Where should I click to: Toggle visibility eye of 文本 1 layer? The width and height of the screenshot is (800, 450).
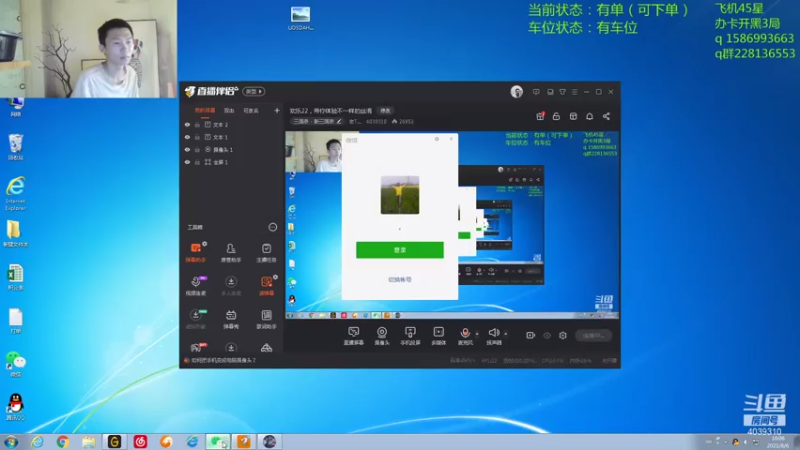[x=187, y=137]
